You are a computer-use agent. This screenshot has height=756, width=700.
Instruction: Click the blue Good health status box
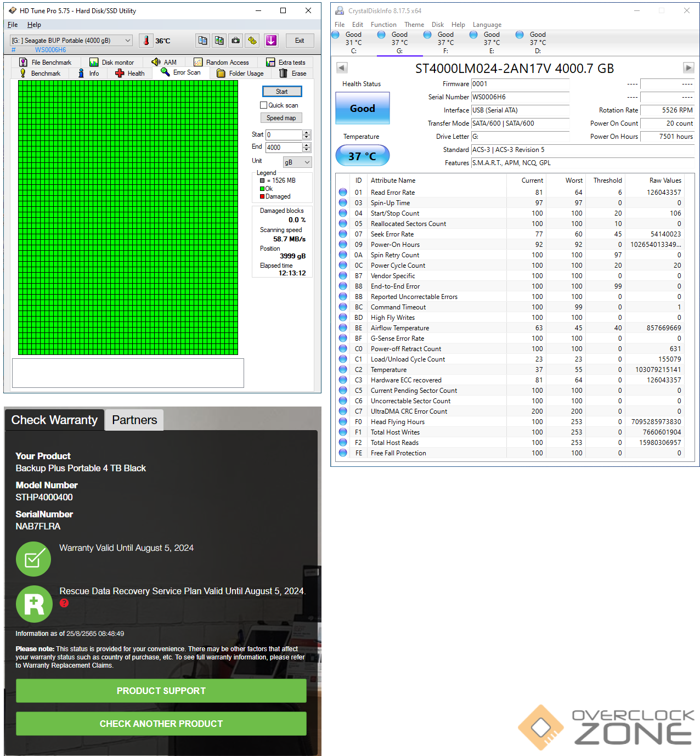pos(363,108)
